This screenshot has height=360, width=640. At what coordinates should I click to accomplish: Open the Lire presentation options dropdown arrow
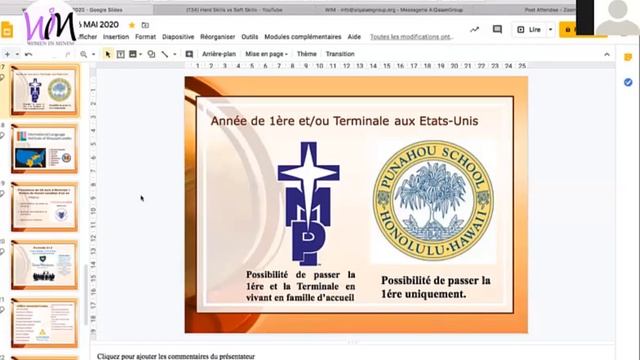(550, 29)
